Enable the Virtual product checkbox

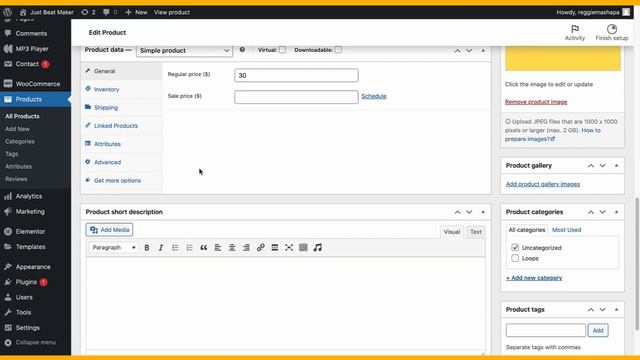click(282, 50)
